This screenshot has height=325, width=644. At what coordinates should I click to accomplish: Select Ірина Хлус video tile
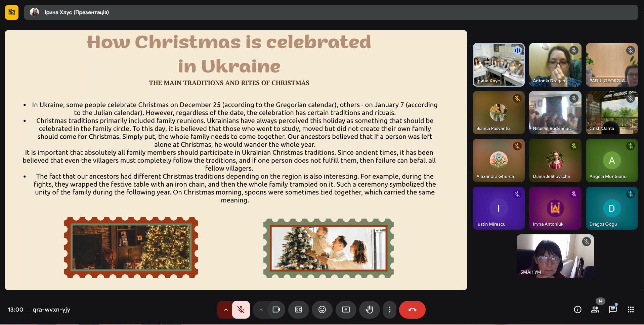(x=499, y=65)
